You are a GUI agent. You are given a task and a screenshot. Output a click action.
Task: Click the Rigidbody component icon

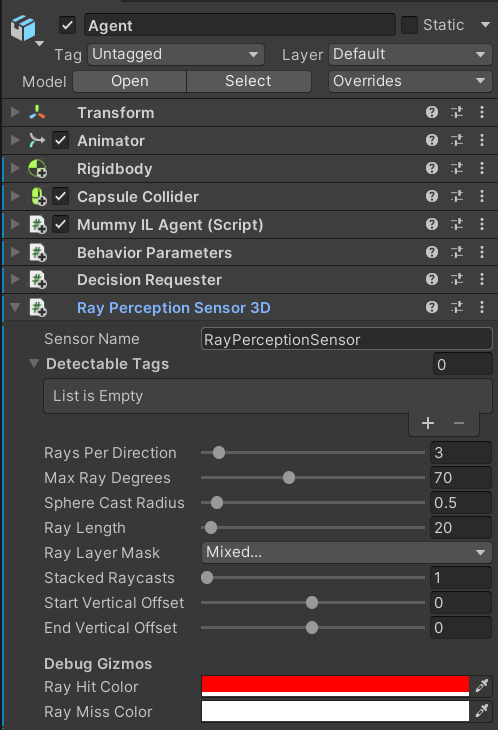[x=37, y=169]
